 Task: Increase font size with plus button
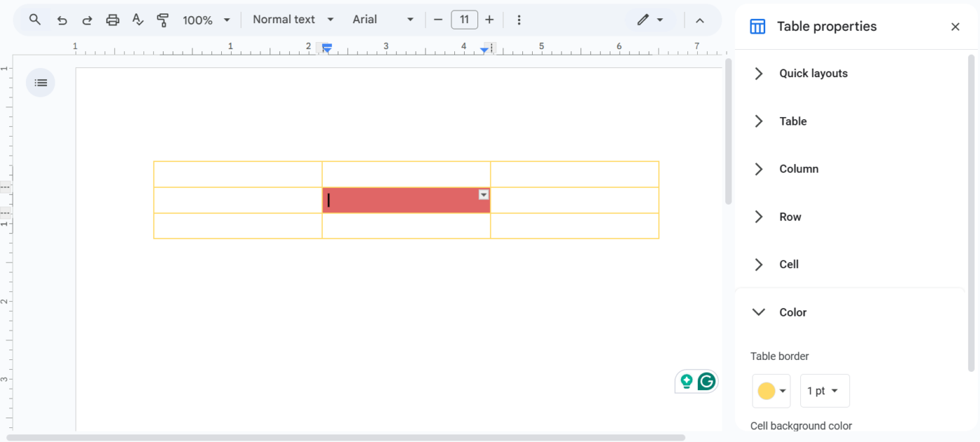pos(489,20)
